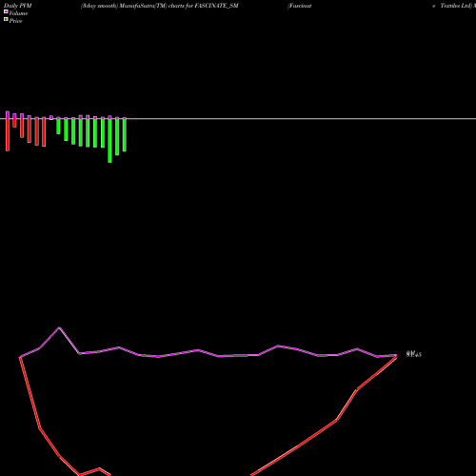Viewport: 476px width, 476px height.
Task: Click the first red bar in the histogram
Action: point(8,134)
